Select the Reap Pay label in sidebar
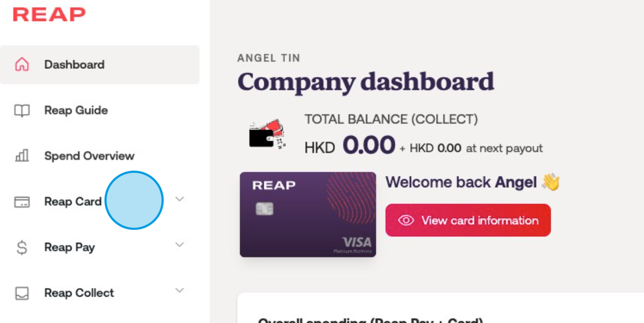 click(x=69, y=248)
